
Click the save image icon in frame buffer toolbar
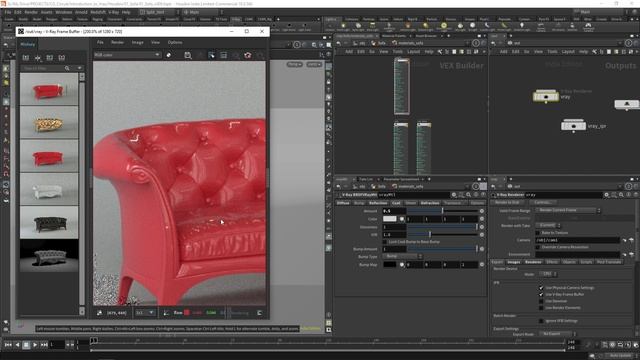(x=188, y=55)
